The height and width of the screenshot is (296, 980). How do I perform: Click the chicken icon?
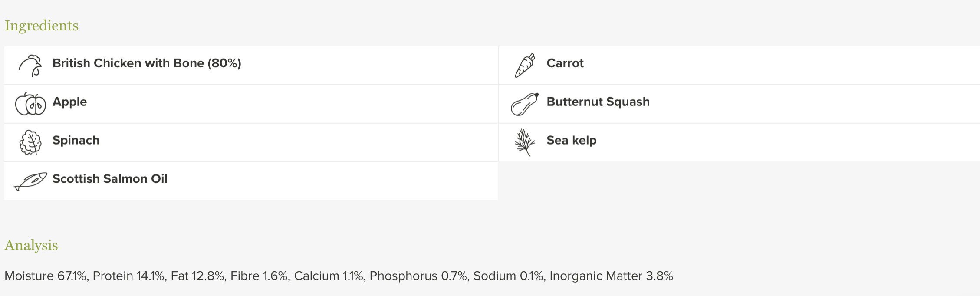(x=30, y=66)
